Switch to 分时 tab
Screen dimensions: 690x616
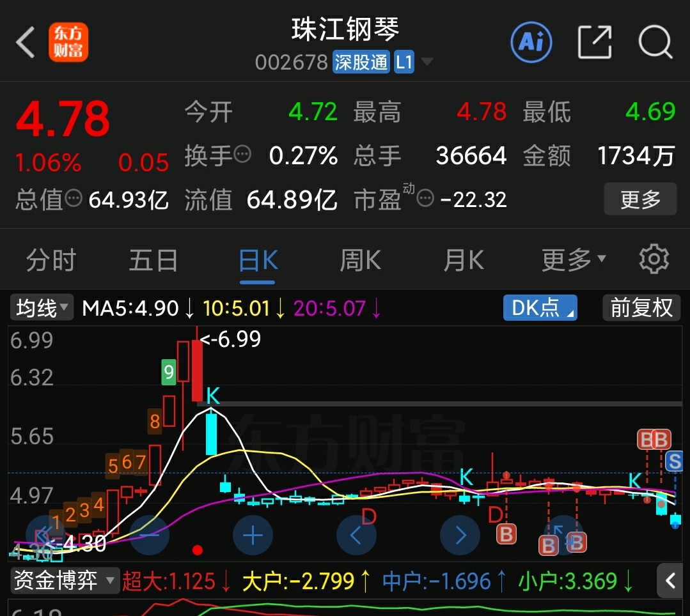click(51, 259)
